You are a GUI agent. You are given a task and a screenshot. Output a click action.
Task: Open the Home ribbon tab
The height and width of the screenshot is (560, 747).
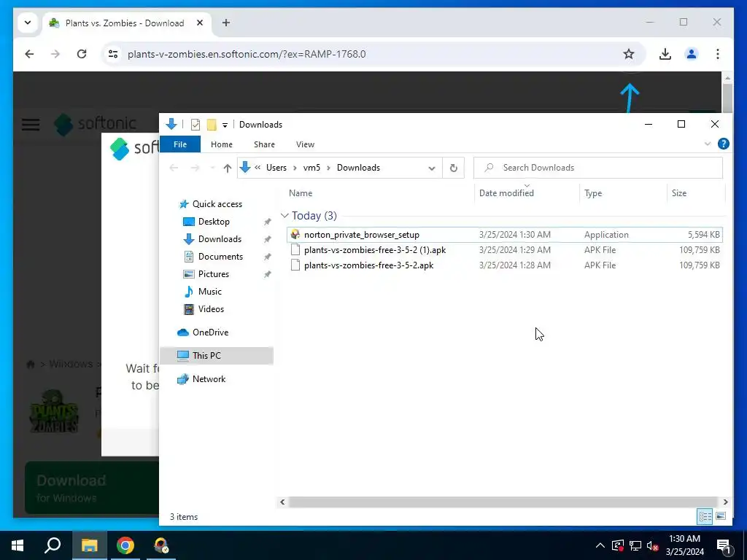tap(222, 144)
